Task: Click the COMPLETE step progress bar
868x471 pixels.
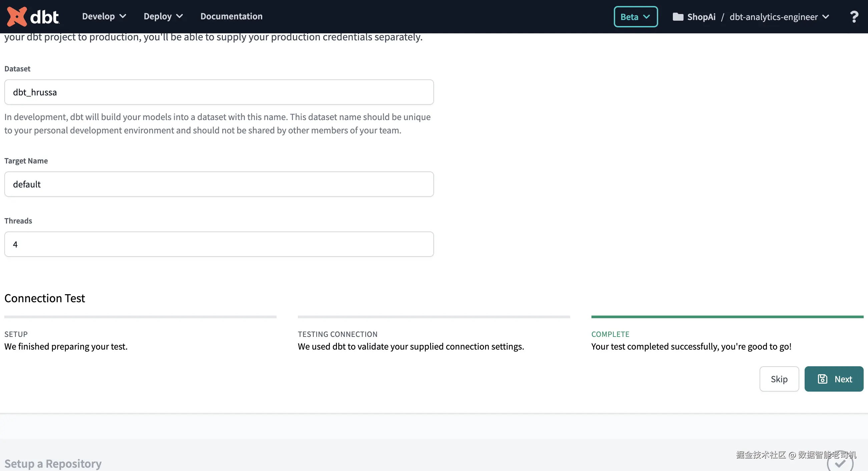Action: point(727,317)
